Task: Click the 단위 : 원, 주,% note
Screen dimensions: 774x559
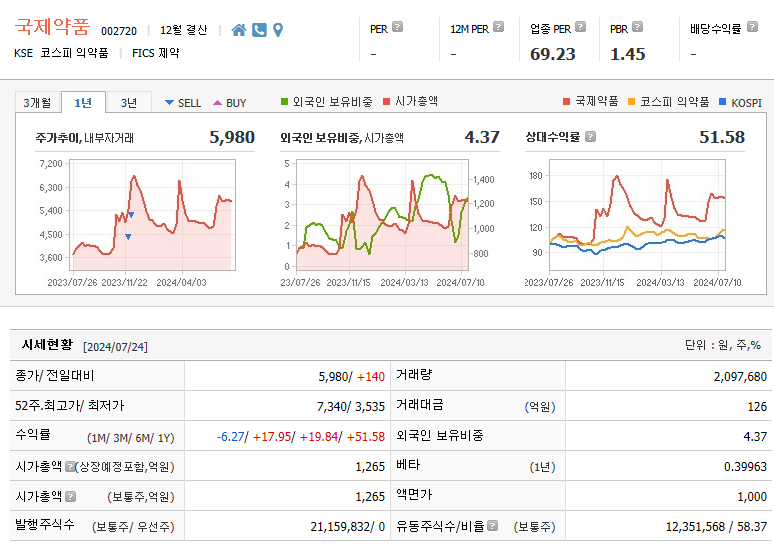Action: (723, 345)
